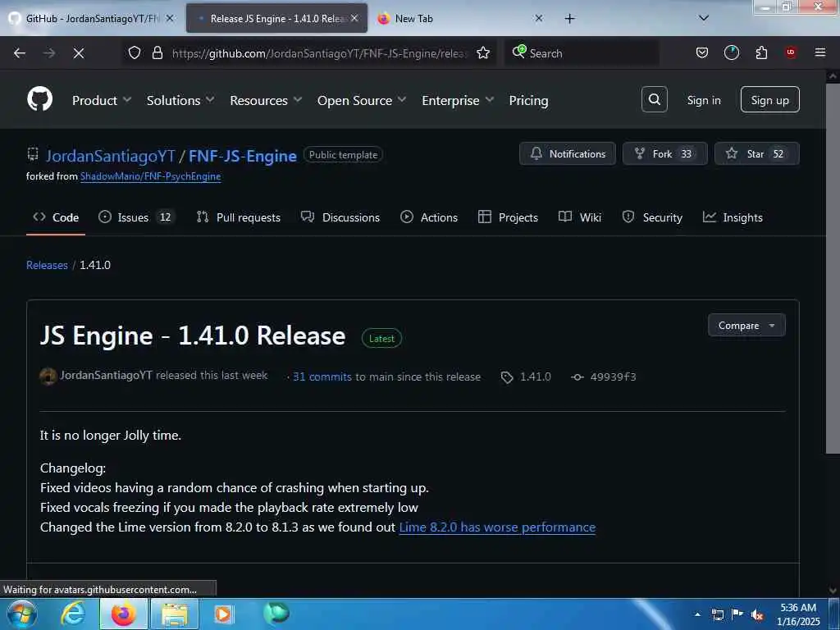Open the JordanSantiagoYT owner link

pos(111,156)
